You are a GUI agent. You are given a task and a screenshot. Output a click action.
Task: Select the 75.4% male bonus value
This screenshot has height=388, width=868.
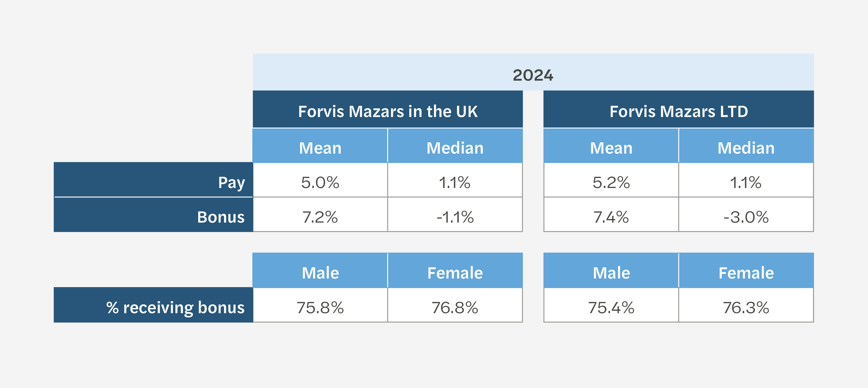611,307
